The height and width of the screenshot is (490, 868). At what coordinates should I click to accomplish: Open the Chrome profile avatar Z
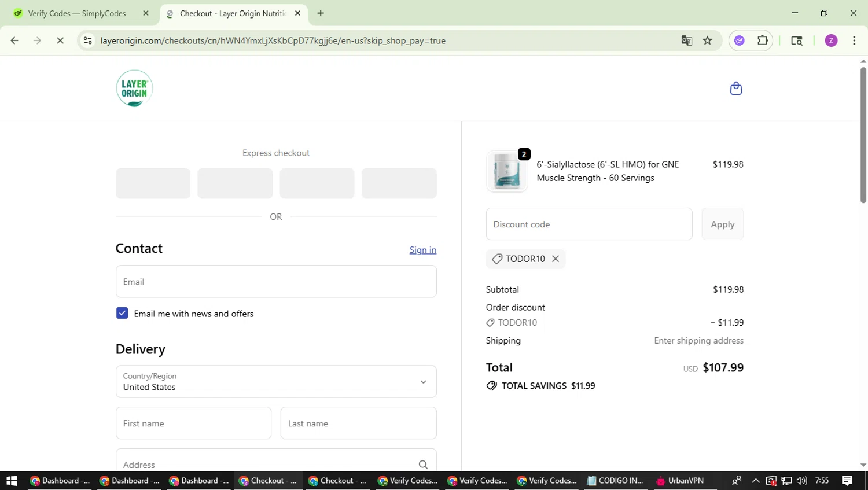(831, 40)
